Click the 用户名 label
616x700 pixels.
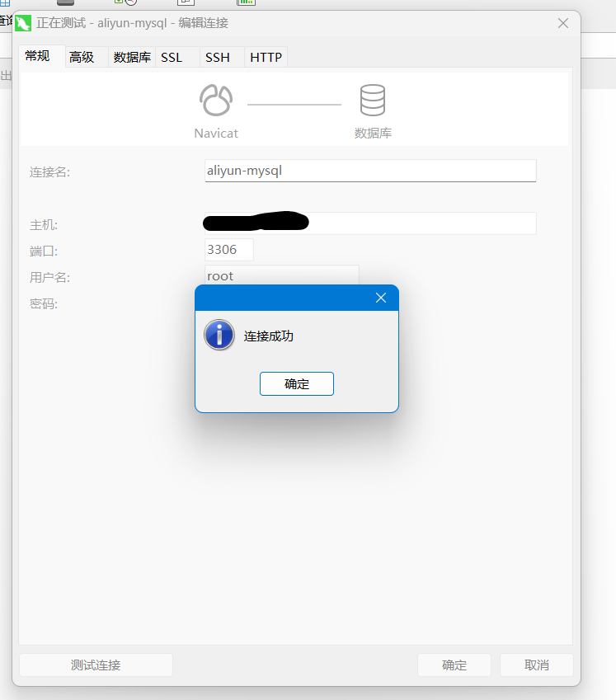(x=50, y=278)
